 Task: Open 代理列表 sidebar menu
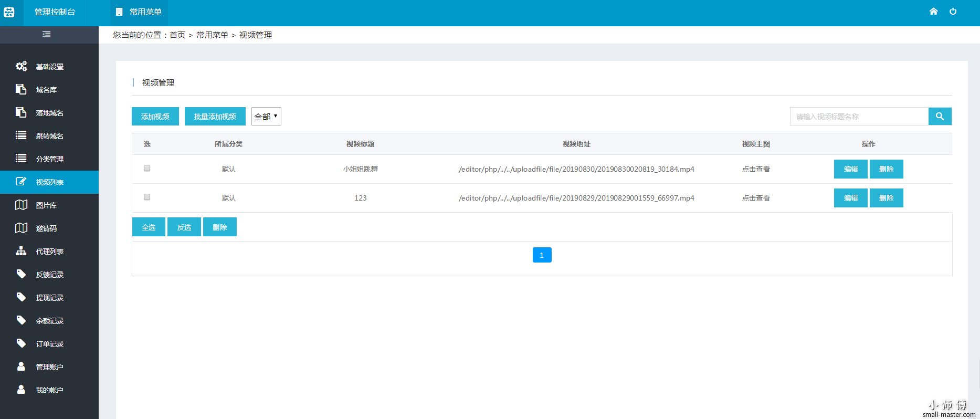49,252
